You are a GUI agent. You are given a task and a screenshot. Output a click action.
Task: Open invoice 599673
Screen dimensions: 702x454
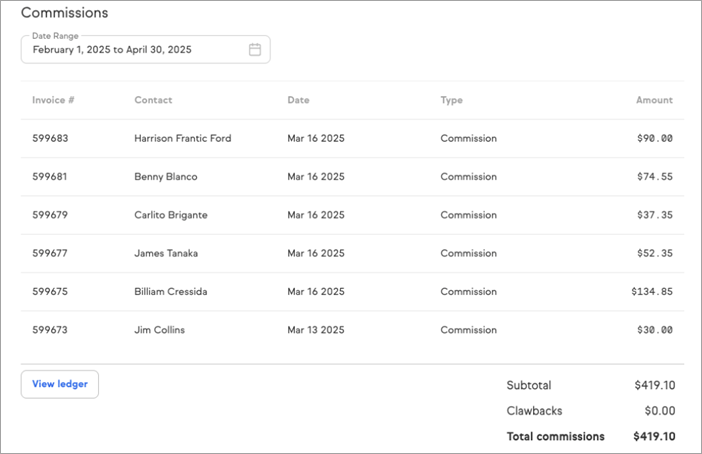pos(50,330)
